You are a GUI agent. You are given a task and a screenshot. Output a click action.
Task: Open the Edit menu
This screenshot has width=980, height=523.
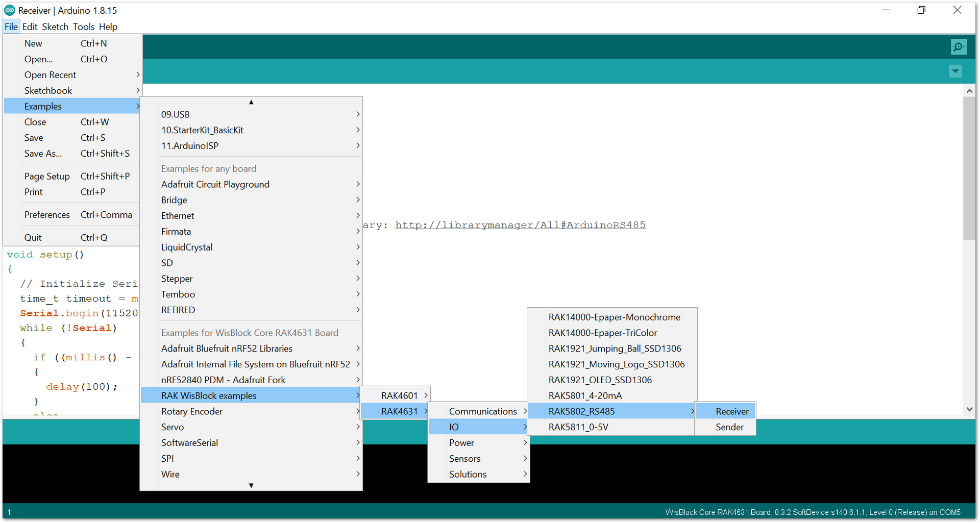[x=30, y=27]
